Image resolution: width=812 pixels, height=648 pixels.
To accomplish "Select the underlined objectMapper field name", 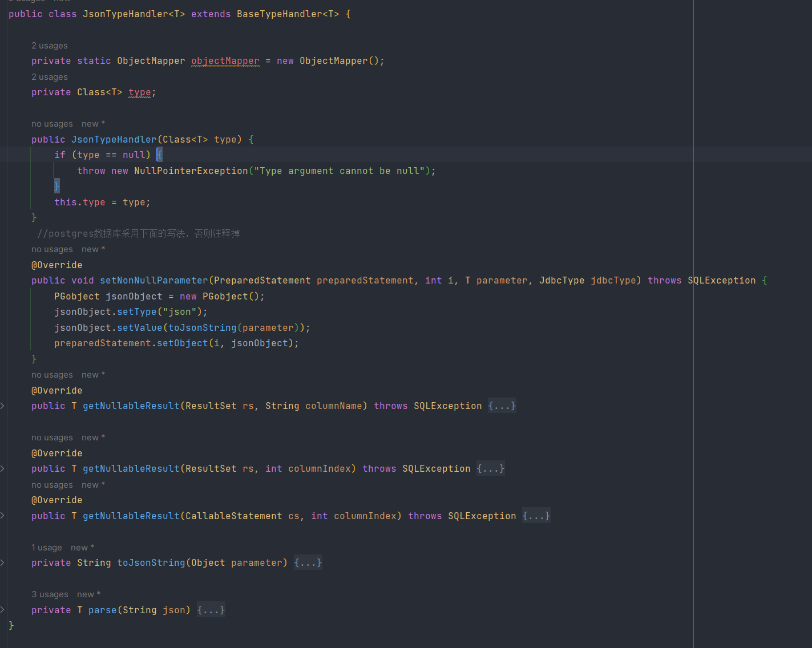I will coord(225,60).
